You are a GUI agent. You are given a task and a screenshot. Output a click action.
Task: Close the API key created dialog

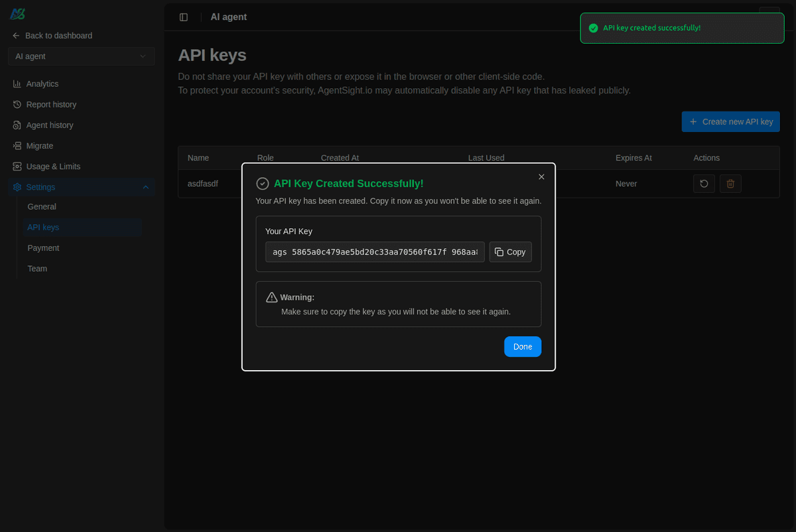tap(541, 176)
